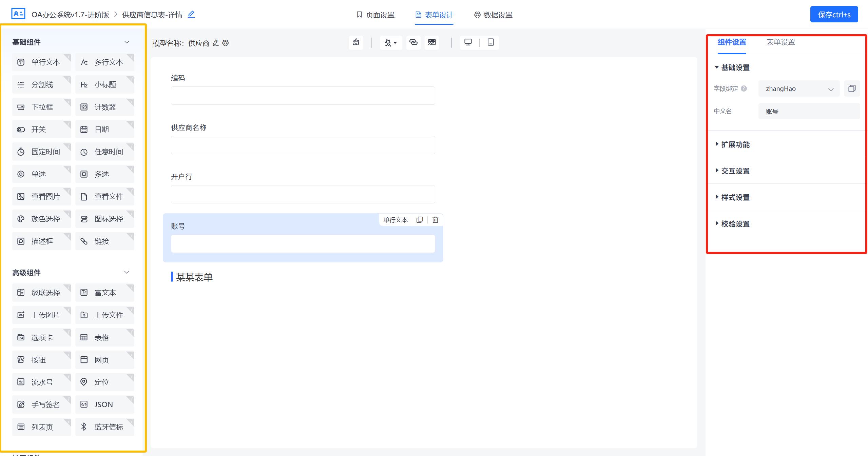Click the copy icon beside field binding
This screenshot has width=868, height=456.
coord(852,88)
